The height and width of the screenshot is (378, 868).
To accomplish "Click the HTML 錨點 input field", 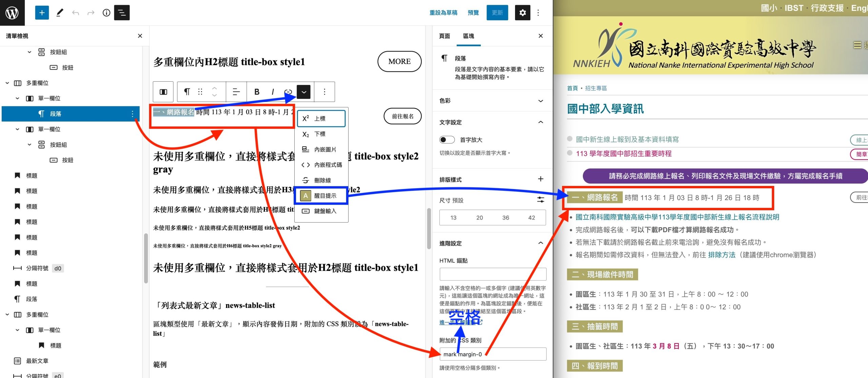I will (493, 274).
